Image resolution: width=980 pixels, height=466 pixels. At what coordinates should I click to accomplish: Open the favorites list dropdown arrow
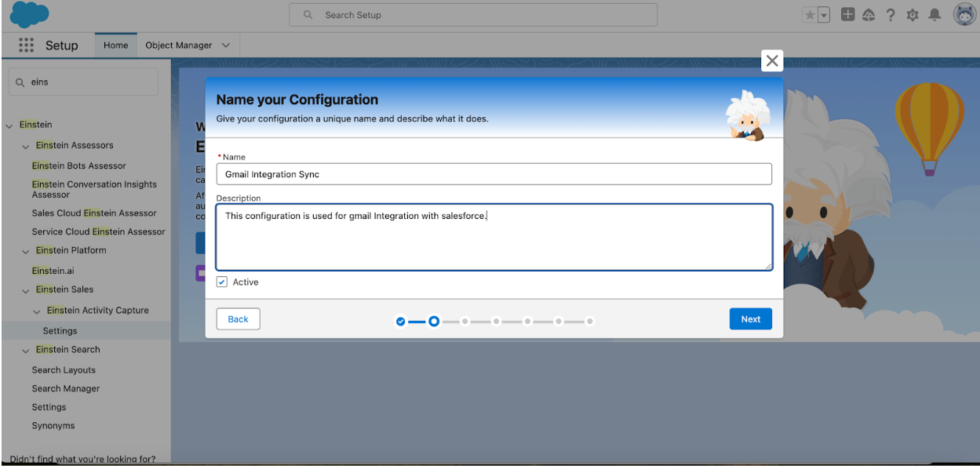coord(824,15)
